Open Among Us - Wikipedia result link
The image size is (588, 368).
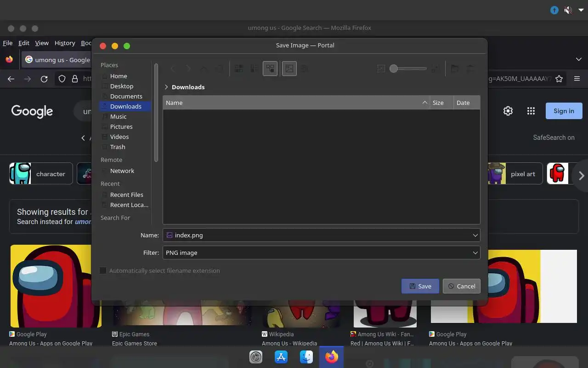click(289, 343)
